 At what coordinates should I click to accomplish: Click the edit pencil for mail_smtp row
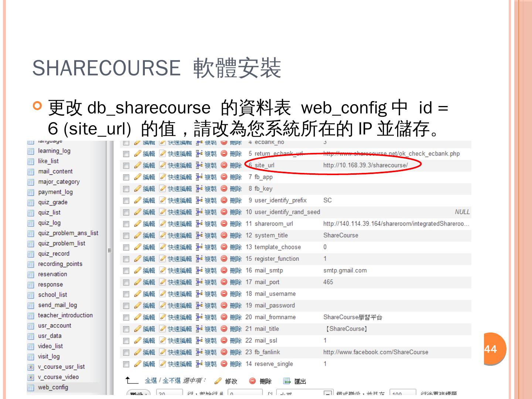[138, 270]
